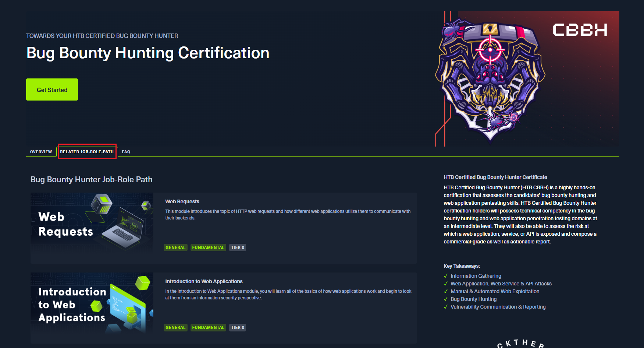The image size is (644, 348).
Task: Click the CBBH logo text on banner
Action: 580,30
